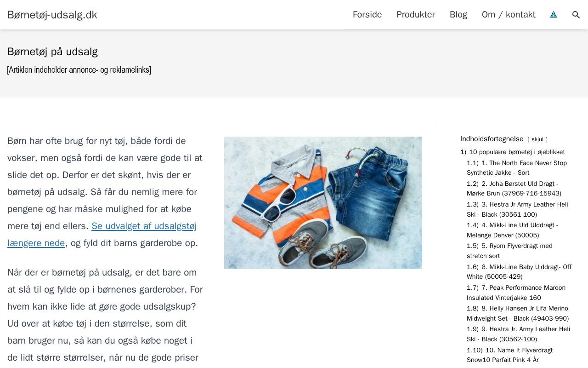588x368 pixels.
Task: Go to the Blog page
Action: coord(458,15)
